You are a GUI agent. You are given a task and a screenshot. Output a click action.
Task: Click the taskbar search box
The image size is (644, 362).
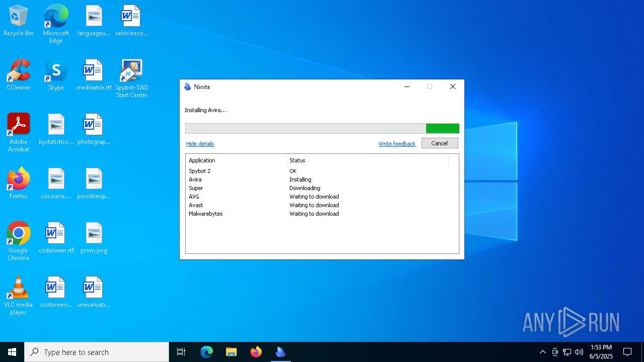(x=97, y=352)
